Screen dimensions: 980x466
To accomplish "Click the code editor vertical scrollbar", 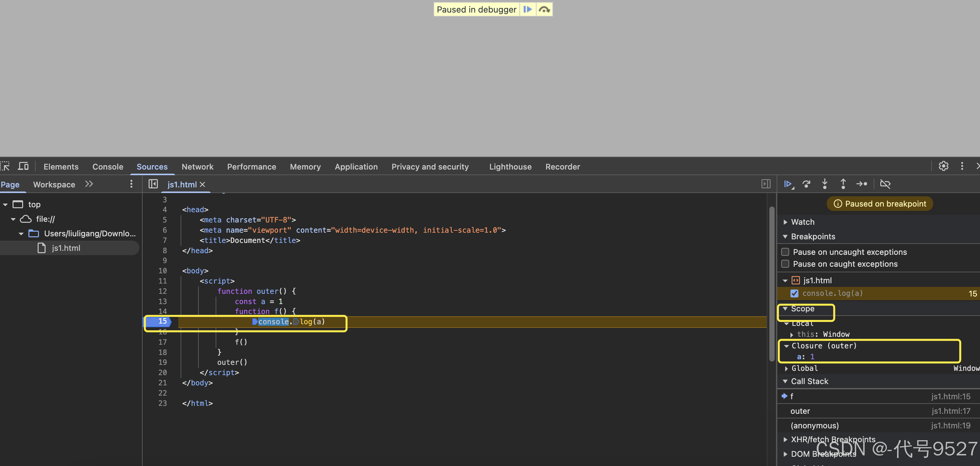I will pos(772,284).
